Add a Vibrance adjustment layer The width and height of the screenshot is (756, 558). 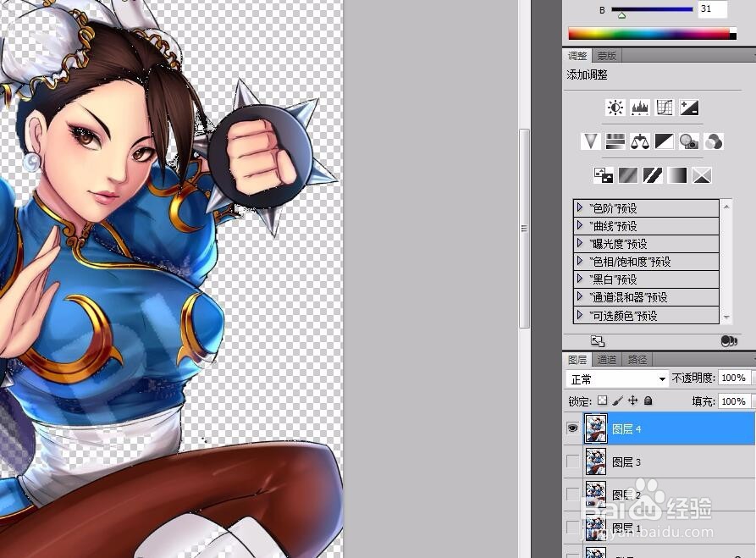click(591, 141)
